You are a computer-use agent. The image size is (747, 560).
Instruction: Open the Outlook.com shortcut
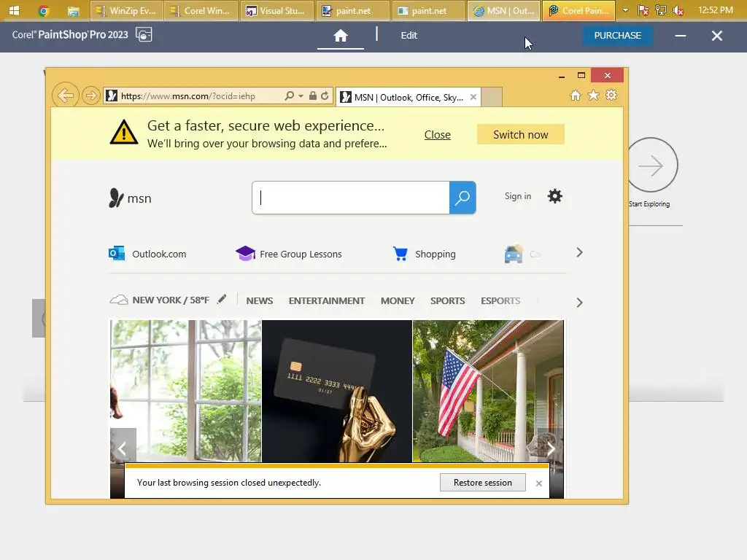click(147, 254)
